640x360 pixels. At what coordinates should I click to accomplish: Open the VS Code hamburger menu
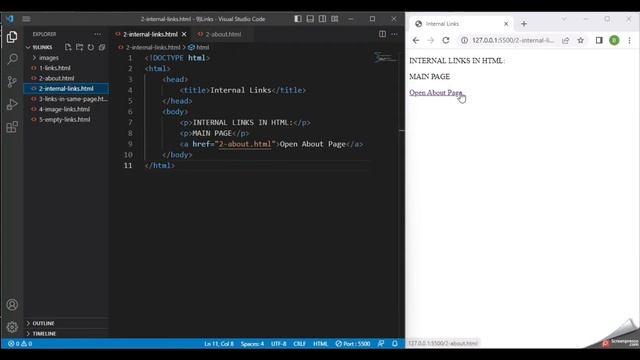[x=27, y=19]
